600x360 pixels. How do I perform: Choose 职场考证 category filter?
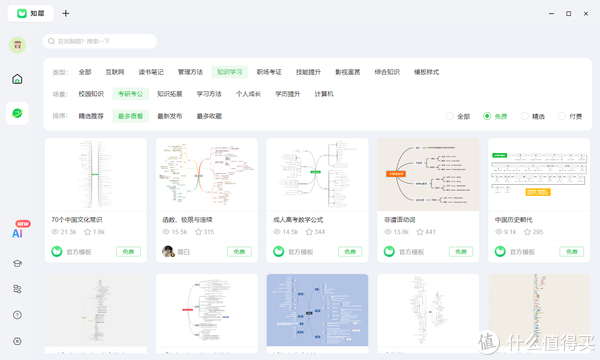(x=269, y=72)
